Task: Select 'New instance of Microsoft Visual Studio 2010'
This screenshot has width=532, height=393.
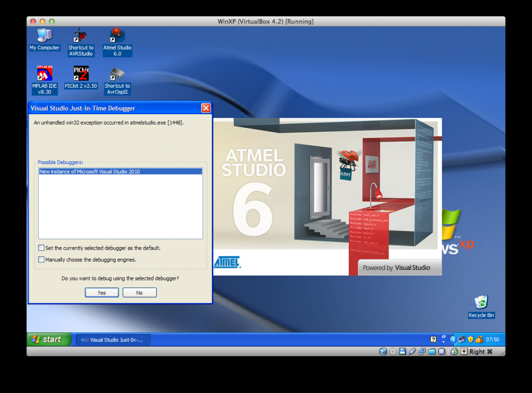Action: coord(121,171)
